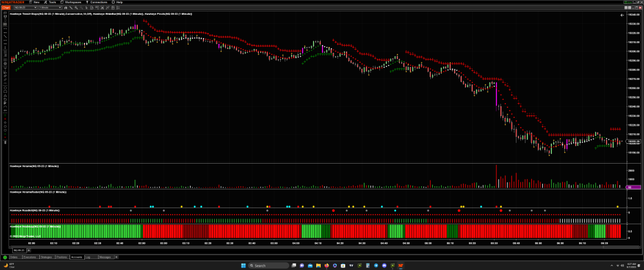Switch to the Executions tab
This screenshot has width=644, height=270.
(30, 257)
